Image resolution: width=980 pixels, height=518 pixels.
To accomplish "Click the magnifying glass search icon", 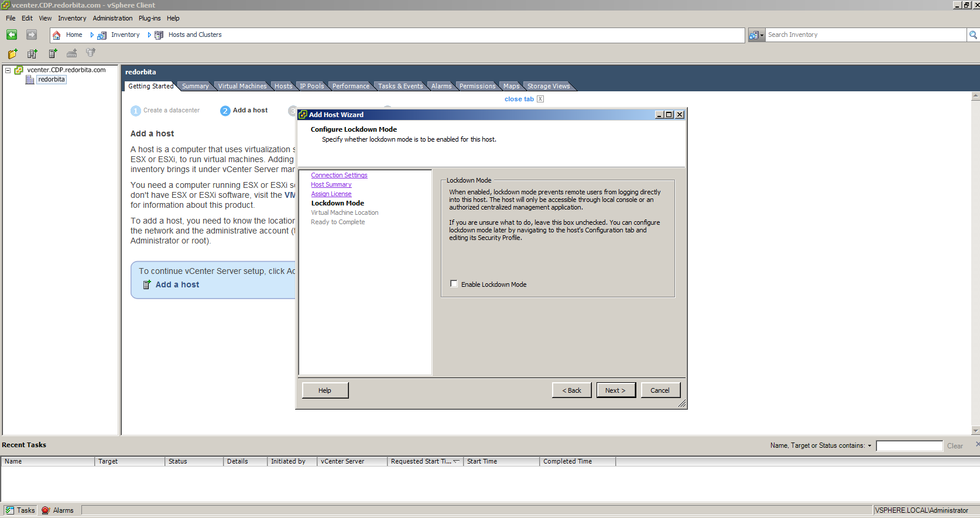I will [973, 35].
